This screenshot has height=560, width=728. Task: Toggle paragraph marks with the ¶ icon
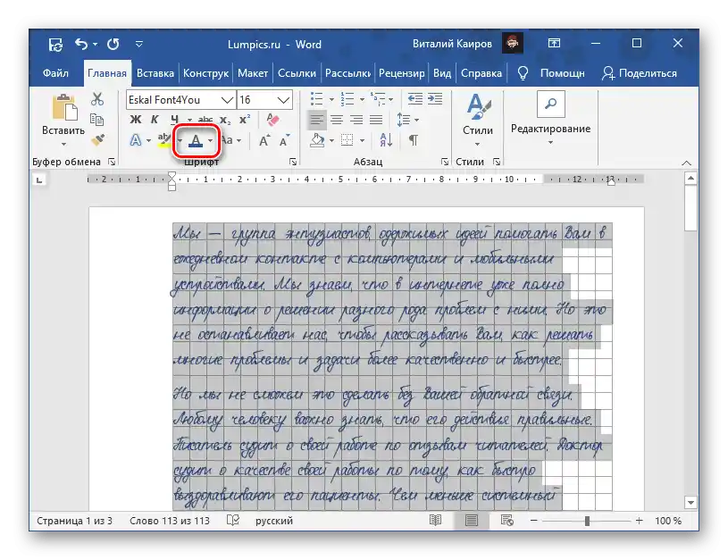tap(414, 140)
